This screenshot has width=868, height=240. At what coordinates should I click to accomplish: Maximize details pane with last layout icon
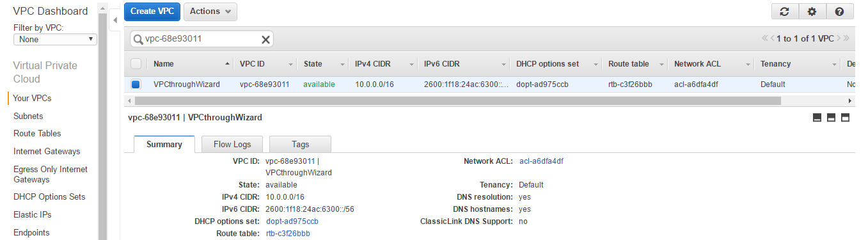(845, 118)
